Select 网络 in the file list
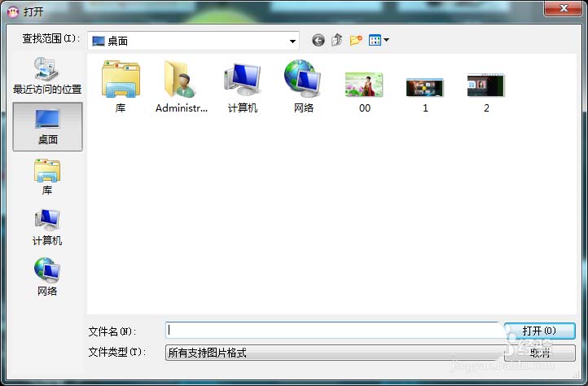Viewport: 588px width, 386px height. 304,86
